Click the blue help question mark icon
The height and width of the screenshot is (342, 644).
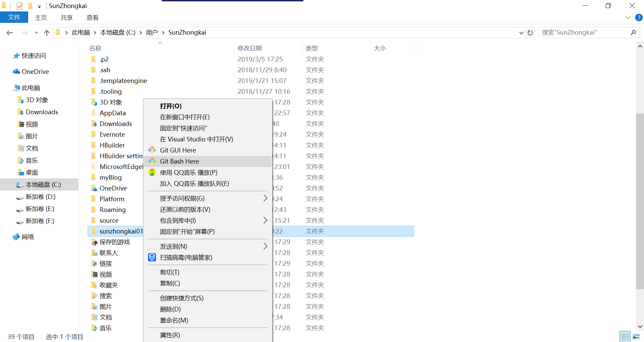pos(639,17)
